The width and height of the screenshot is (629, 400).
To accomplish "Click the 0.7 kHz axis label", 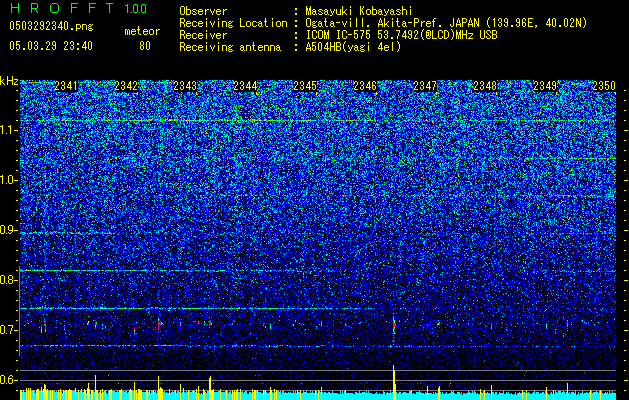I will point(7,330).
